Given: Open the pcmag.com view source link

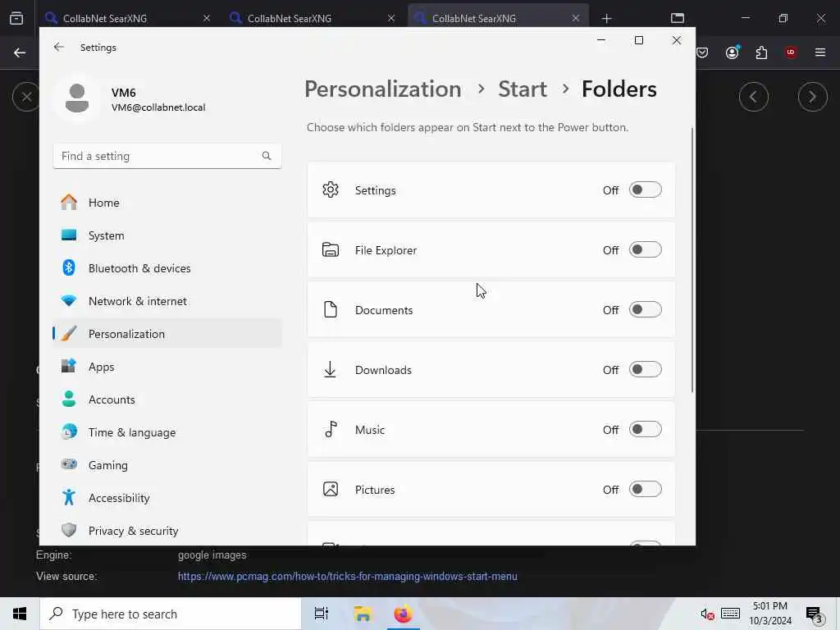Looking at the screenshot, I should click(347, 577).
